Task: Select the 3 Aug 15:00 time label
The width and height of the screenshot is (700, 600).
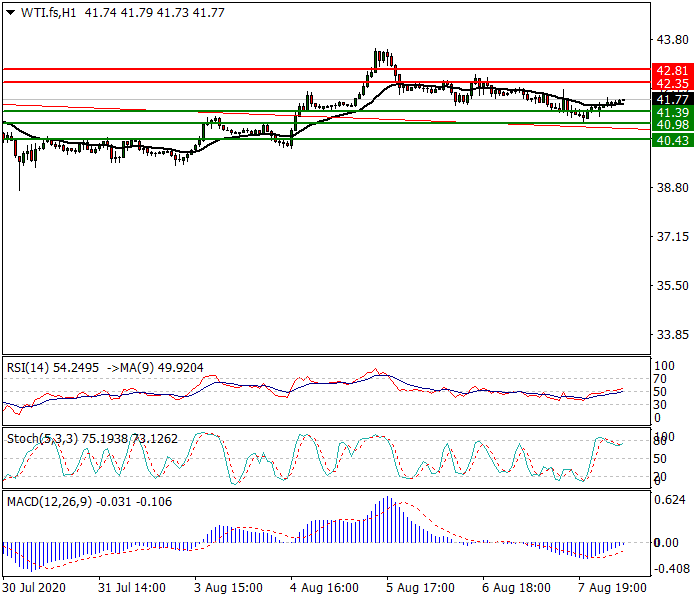Action: pos(228,588)
